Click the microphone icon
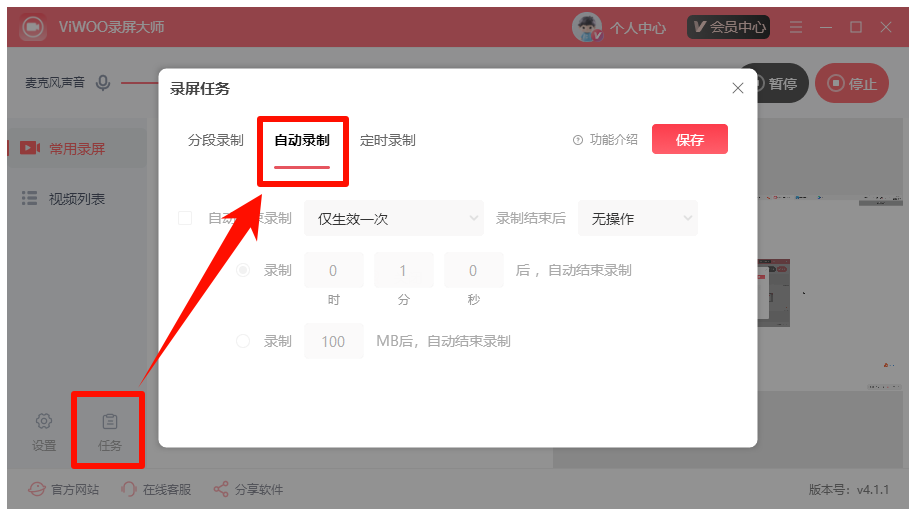The width and height of the screenshot is (916, 516). [x=103, y=83]
